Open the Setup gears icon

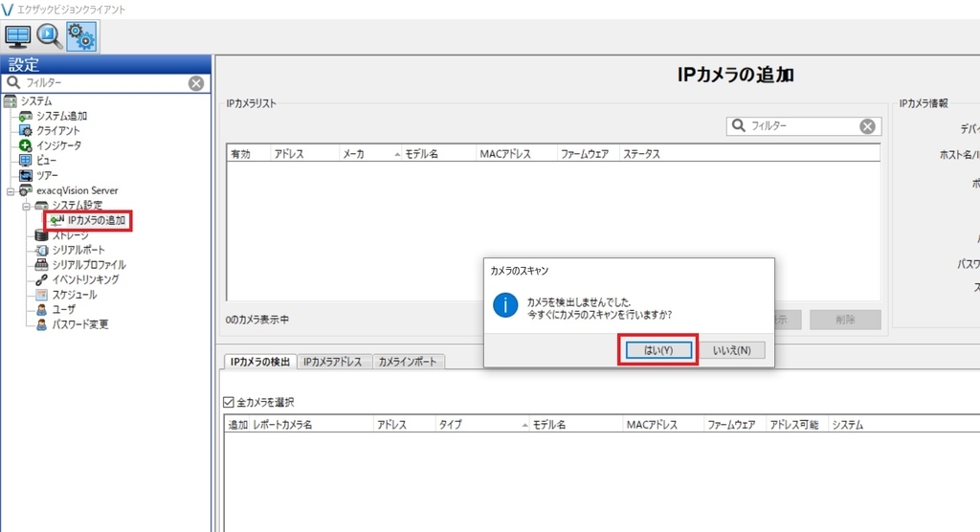click(82, 36)
